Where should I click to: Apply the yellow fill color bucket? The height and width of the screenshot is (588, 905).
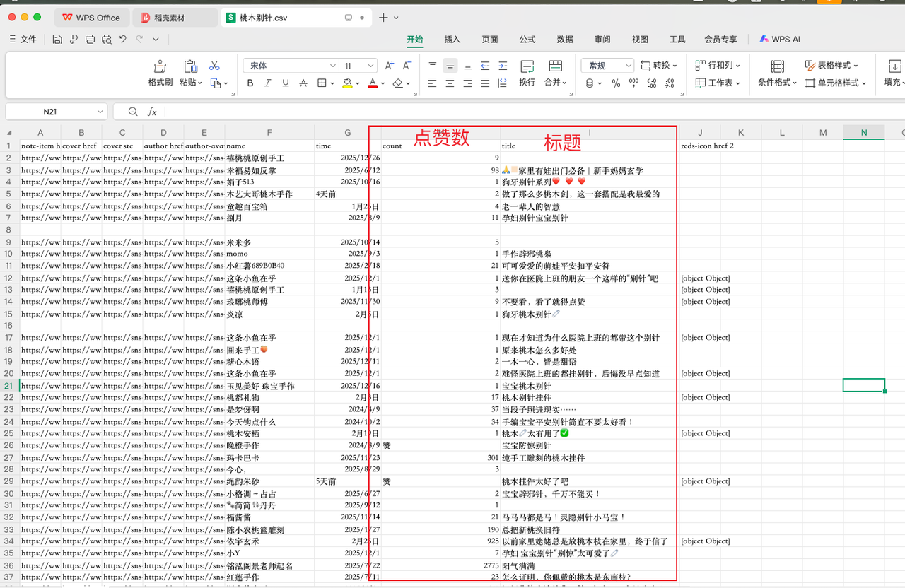(x=347, y=83)
